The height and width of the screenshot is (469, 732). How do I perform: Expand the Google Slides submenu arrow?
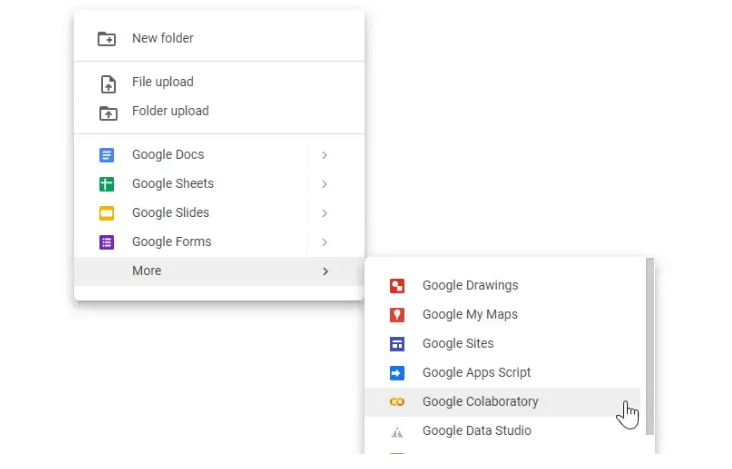[324, 213]
